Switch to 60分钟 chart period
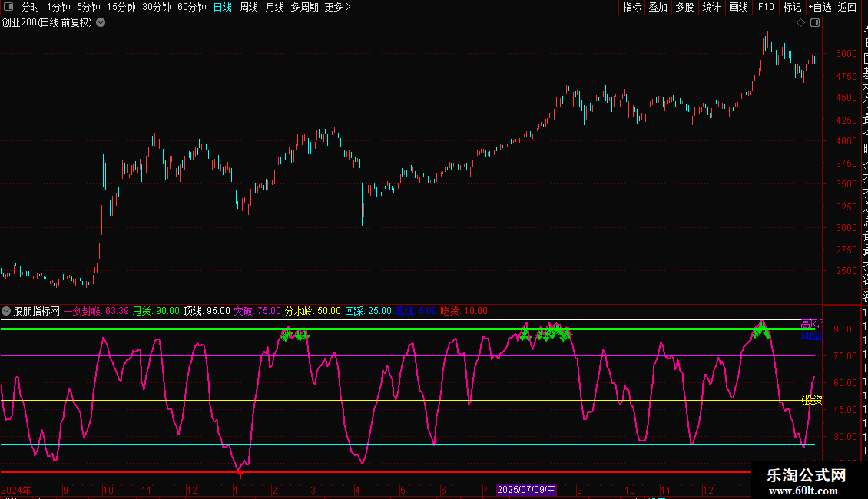 192,7
